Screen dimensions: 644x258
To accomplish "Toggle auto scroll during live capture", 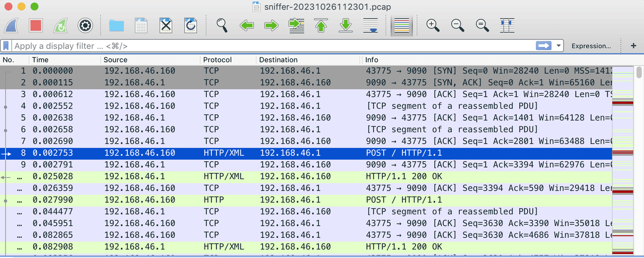I will tap(370, 25).
